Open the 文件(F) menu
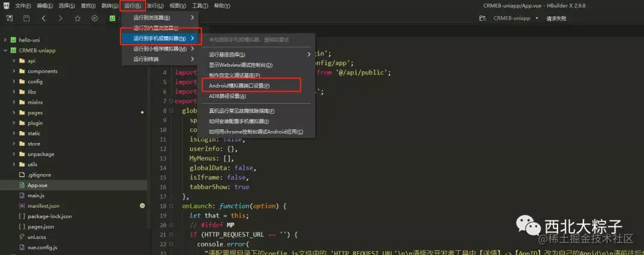Image resolution: width=644 pixels, height=255 pixels. (23, 6)
